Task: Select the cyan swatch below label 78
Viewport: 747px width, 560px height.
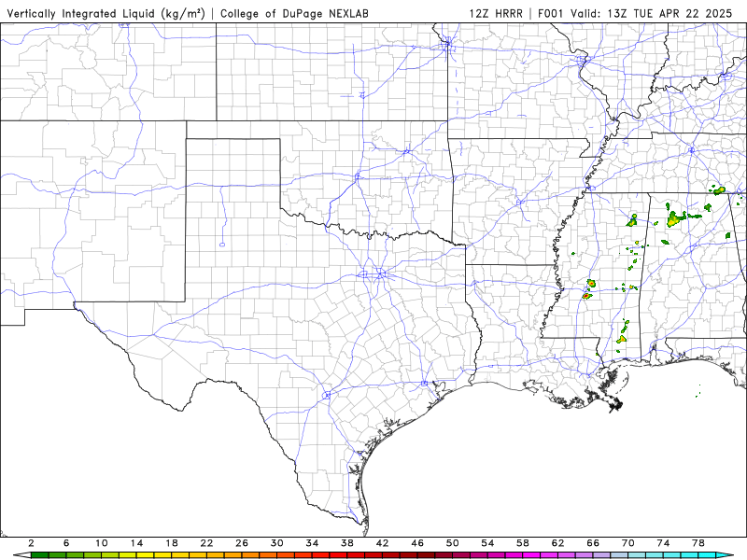Action: tap(707, 555)
